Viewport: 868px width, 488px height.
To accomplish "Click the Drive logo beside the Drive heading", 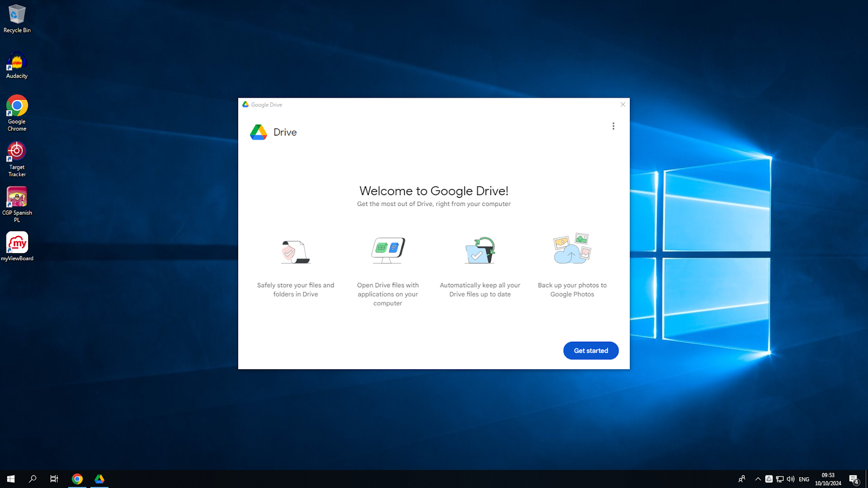I will (x=259, y=132).
